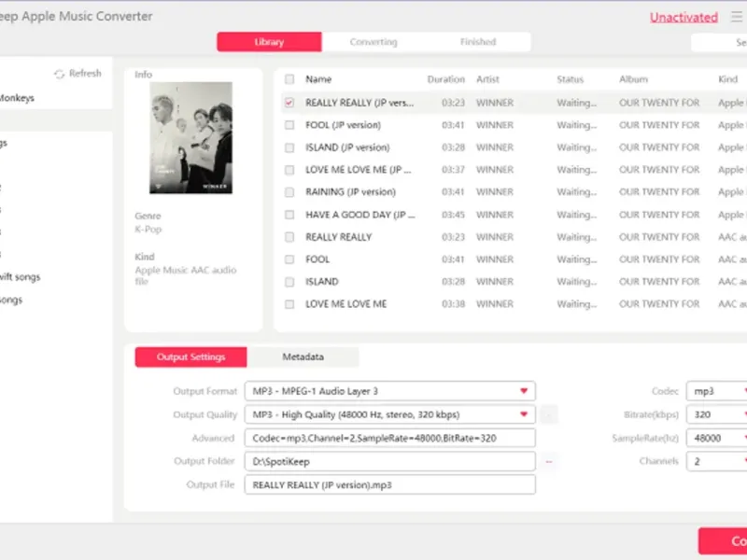
Task: Switch to the Finished tab
Action: pos(478,42)
